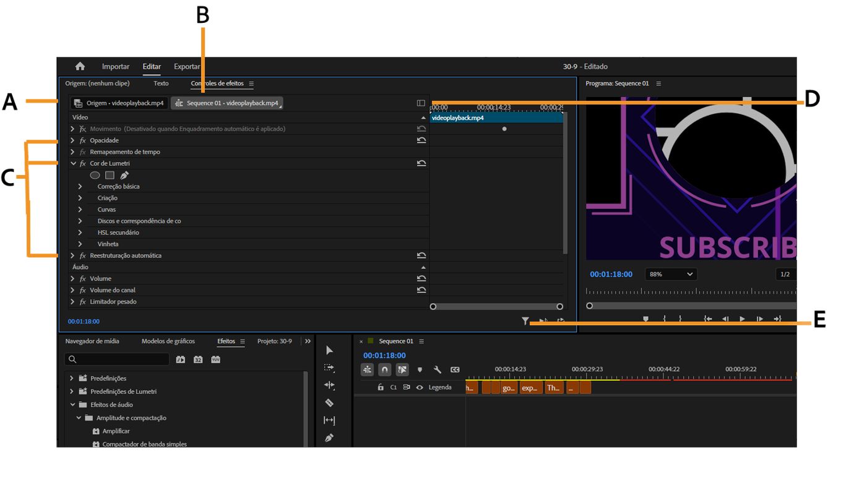854x504 pixels.
Task: Create a rectangle mask under Cor de Lumetri
Action: pos(110,175)
